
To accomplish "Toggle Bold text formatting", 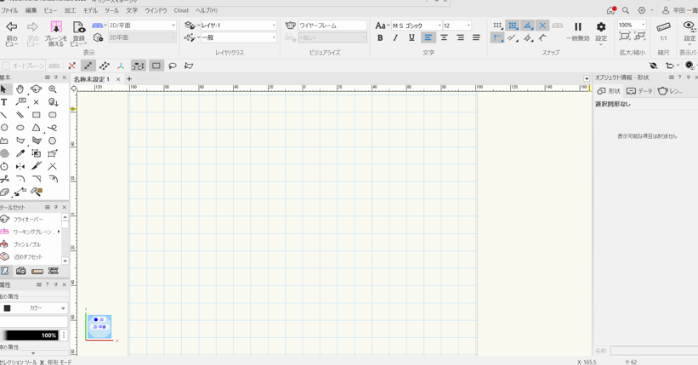I will (x=380, y=38).
